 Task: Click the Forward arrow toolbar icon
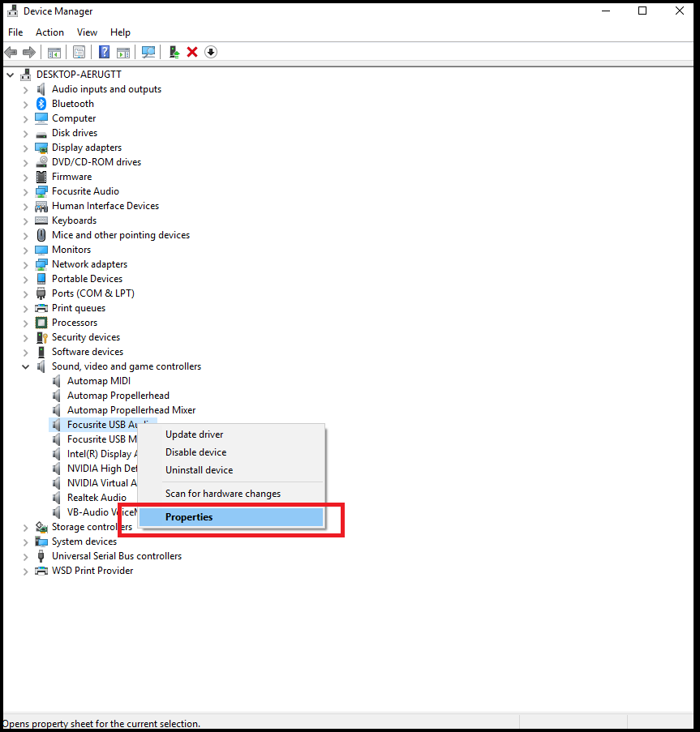point(29,52)
